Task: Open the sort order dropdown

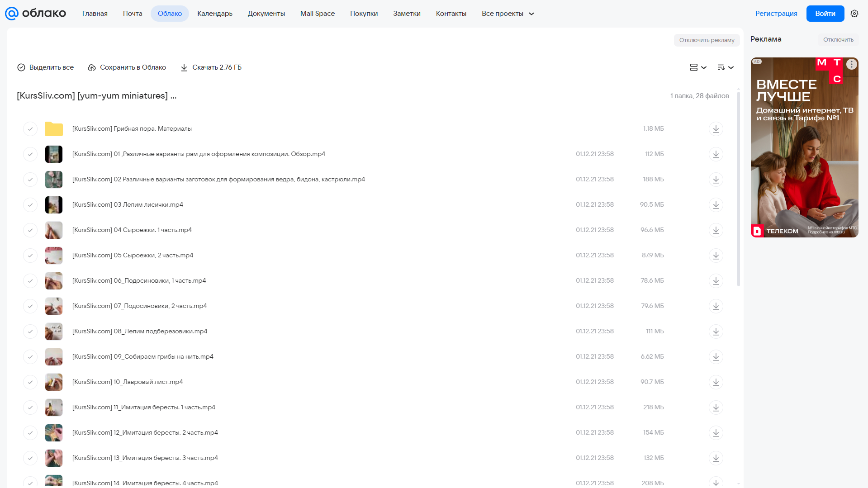Action: pyautogui.click(x=725, y=67)
